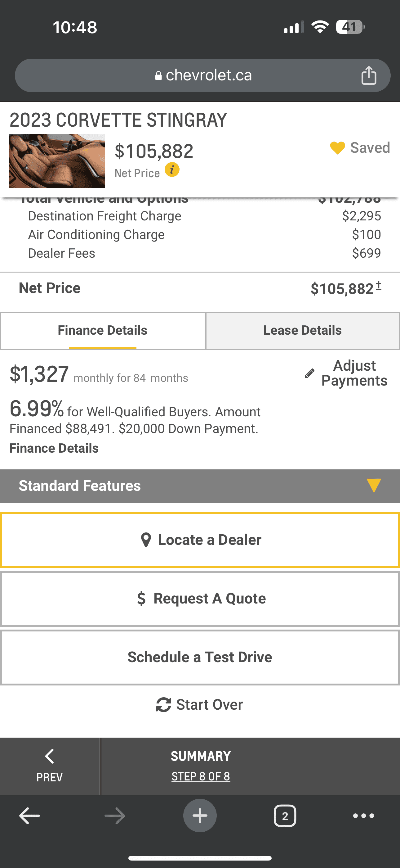The height and width of the screenshot is (868, 400).
Task: Tap the browser forward arrow
Action: [x=115, y=816]
